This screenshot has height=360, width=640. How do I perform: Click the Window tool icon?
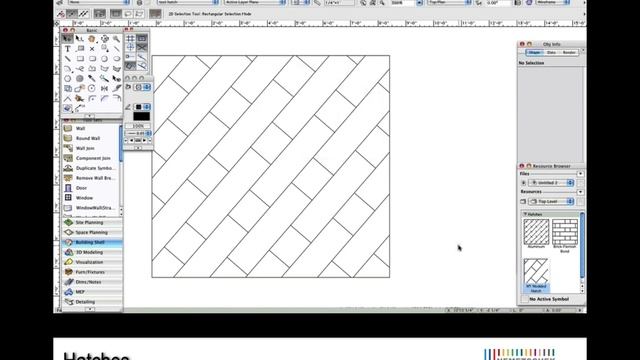(68, 198)
